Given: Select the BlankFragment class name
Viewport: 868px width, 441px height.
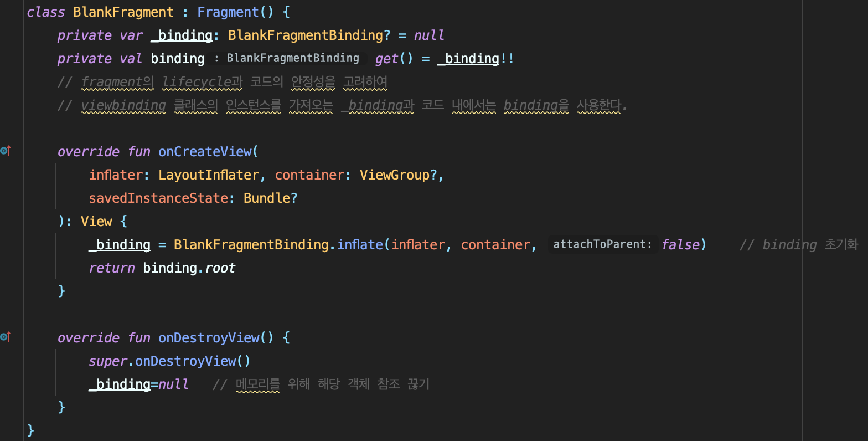Looking at the screenshot, I should (x=123, y=12).
